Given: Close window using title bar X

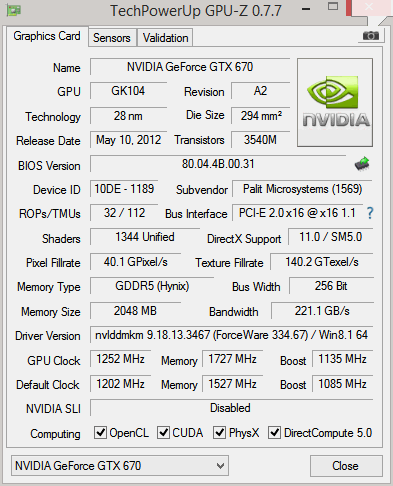Looking at the screenshot, I should 369,7.
